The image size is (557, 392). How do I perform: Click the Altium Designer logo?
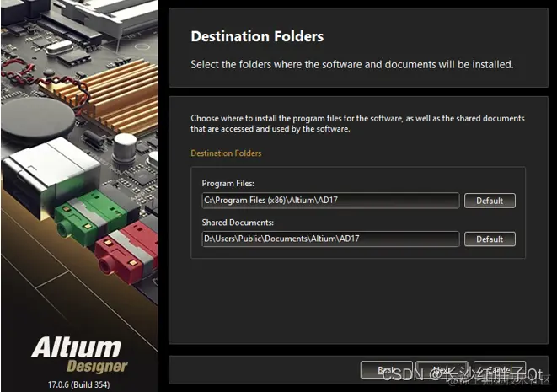coord(79,355)
